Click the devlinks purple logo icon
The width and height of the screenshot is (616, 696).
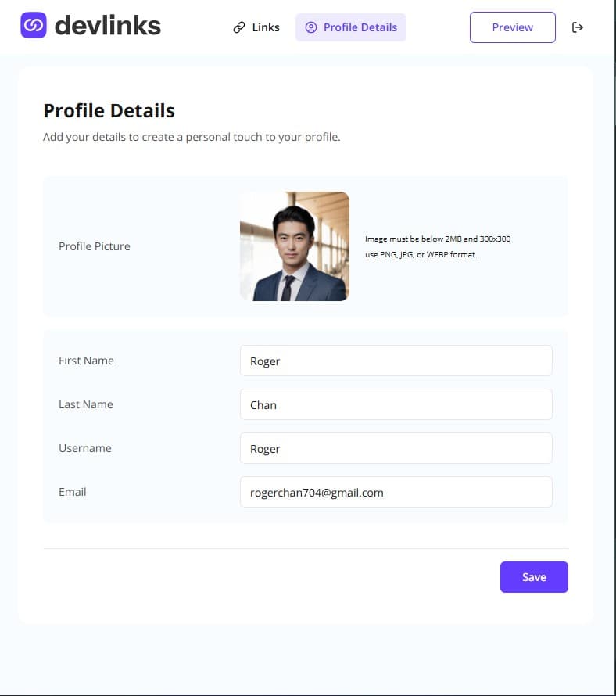[x=34, y=25]
